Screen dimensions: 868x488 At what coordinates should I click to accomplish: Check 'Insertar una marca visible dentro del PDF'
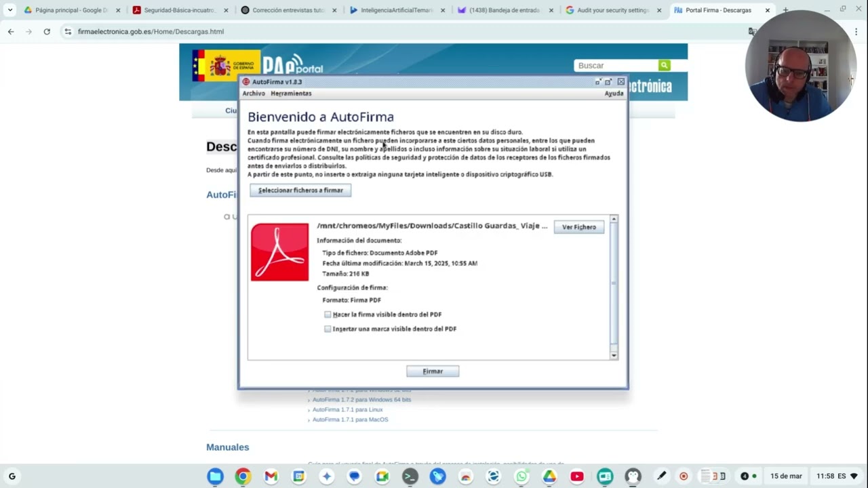[x=328, y=329]
